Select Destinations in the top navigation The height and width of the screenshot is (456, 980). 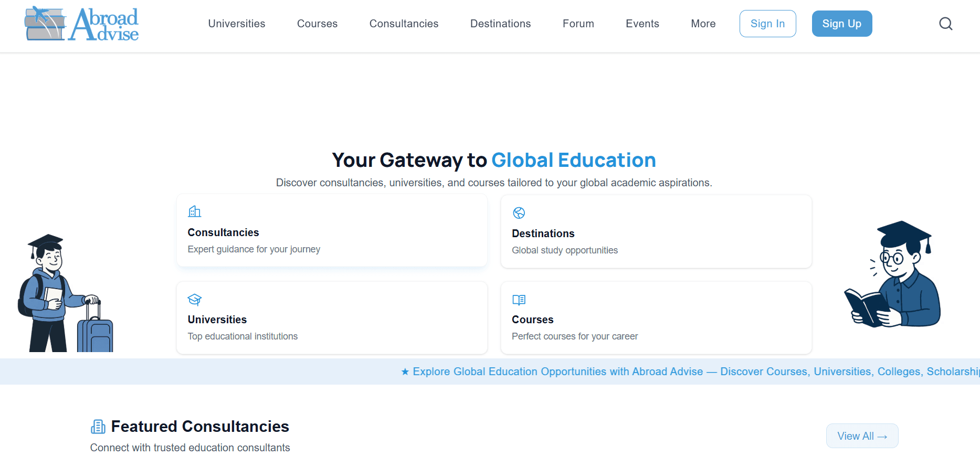tap(500, 24)
